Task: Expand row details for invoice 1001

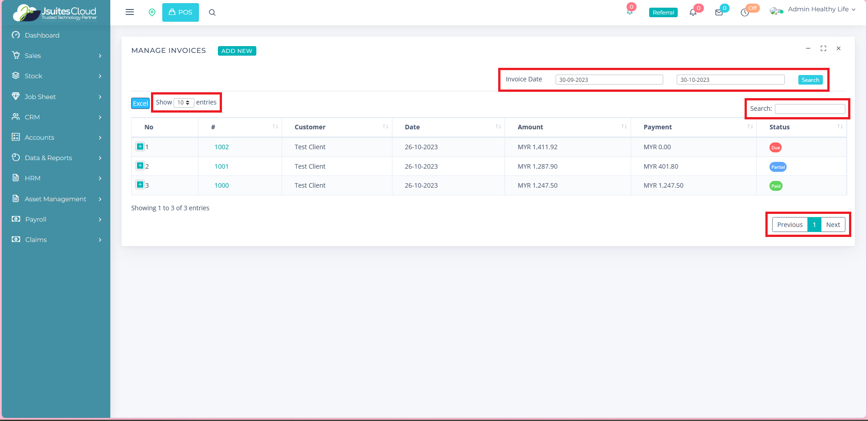Action: coord(140,166)
